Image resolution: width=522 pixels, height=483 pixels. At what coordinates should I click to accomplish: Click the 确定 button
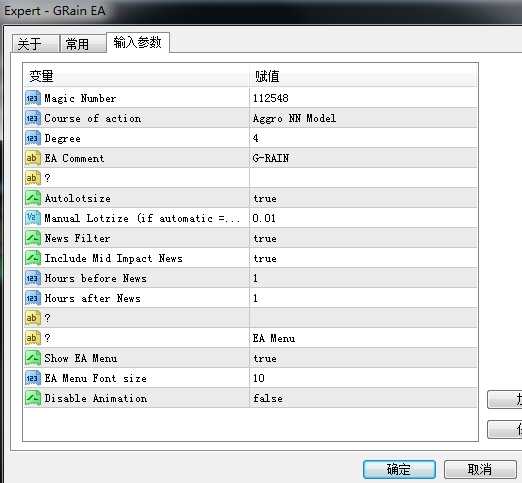[399, 469]
